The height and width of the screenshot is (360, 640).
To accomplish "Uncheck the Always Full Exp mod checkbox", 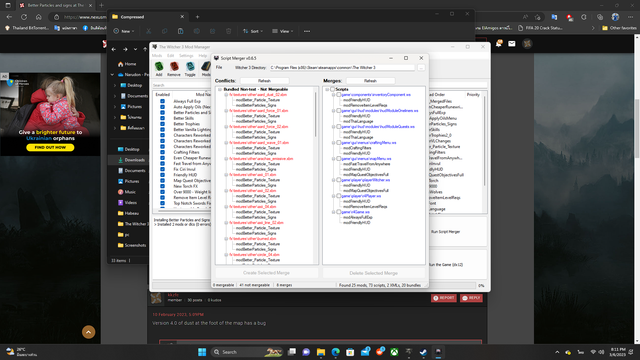I will (162, 101).
